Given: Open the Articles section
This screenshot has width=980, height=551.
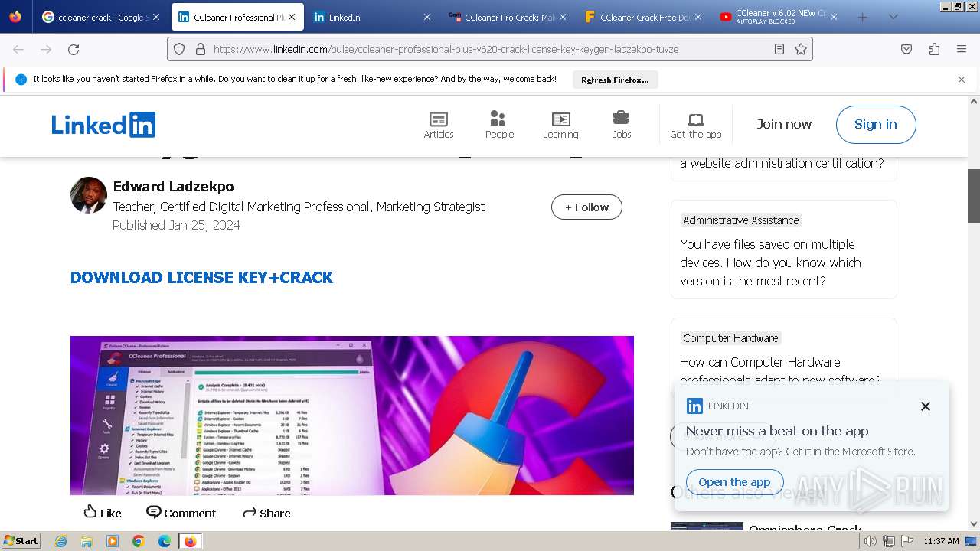Looking at the screenshot, I should (439, 125).
